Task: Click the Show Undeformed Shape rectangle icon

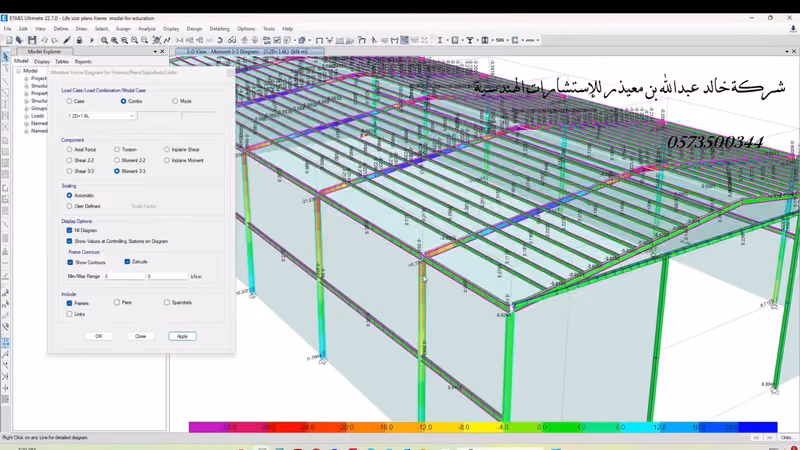Action: 319,40
